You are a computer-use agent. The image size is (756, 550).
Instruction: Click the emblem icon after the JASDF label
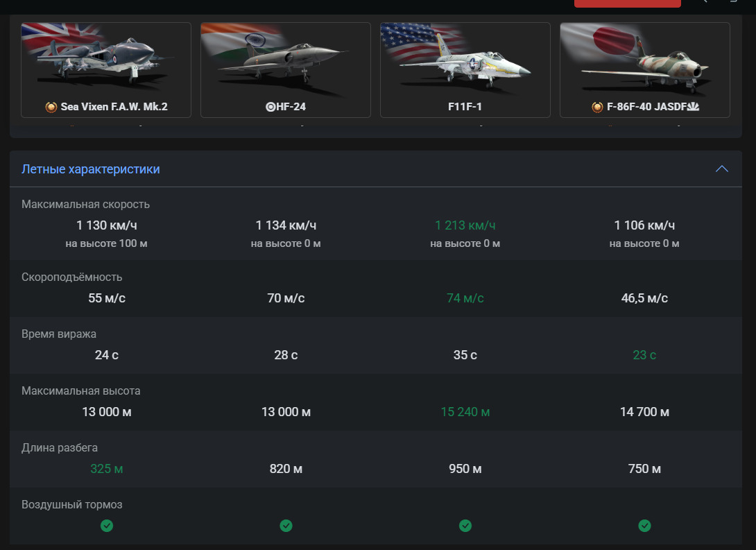(694, 108)
